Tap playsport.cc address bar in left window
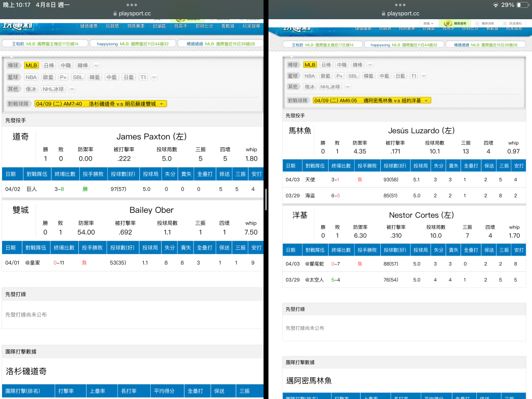 (x=132, y=14)
